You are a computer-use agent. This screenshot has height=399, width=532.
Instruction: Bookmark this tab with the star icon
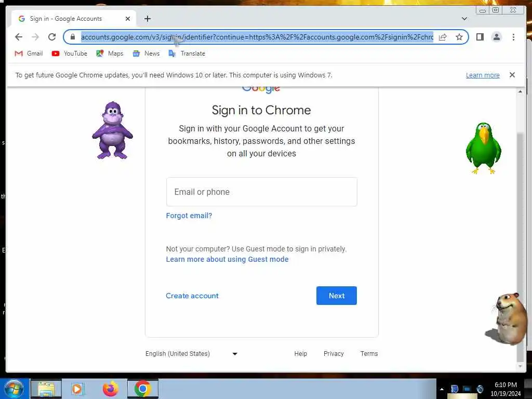[459, 37]
